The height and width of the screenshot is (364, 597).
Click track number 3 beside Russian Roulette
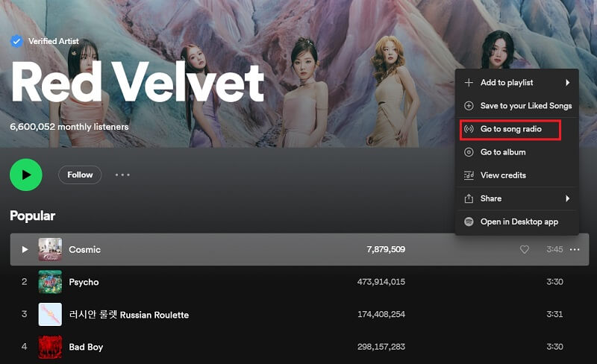click(25, 314)
